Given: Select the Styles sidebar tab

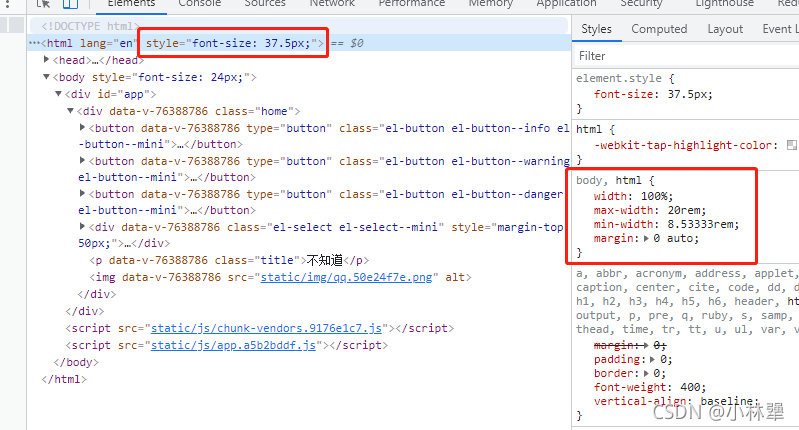Looking at the screenshot, I should click(x=596, y=29).
